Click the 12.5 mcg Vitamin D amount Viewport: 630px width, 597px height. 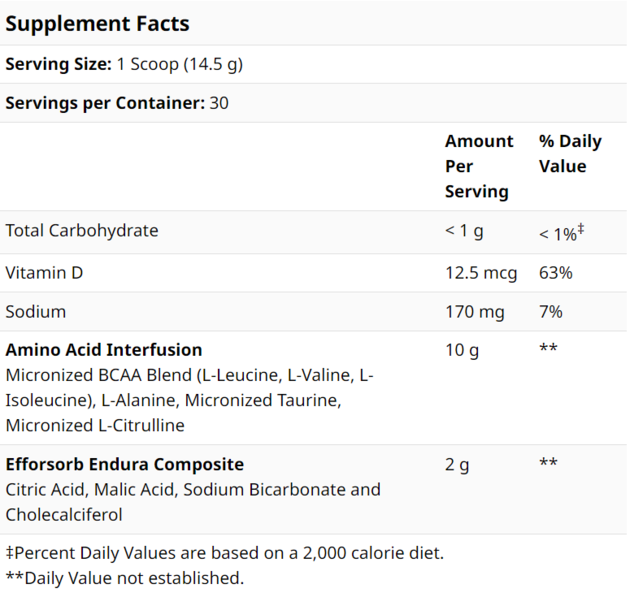coord(481,274)
